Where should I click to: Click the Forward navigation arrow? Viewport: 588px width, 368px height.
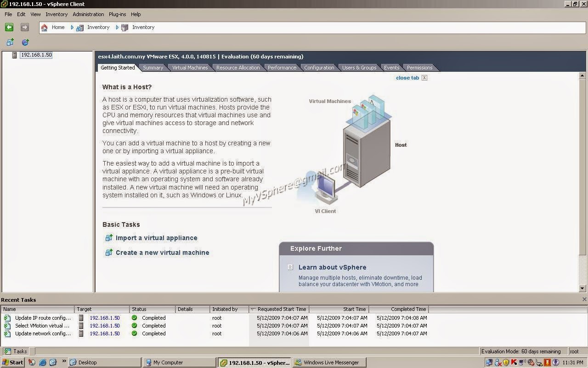pyautogui.click(x=25, y=28)
